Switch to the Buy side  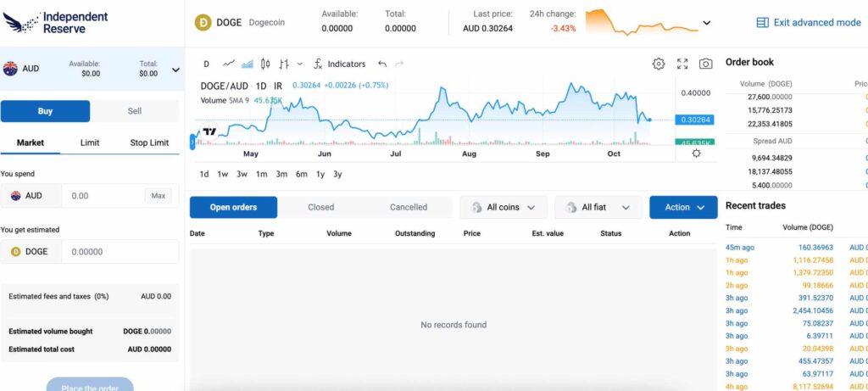[46, 111]
